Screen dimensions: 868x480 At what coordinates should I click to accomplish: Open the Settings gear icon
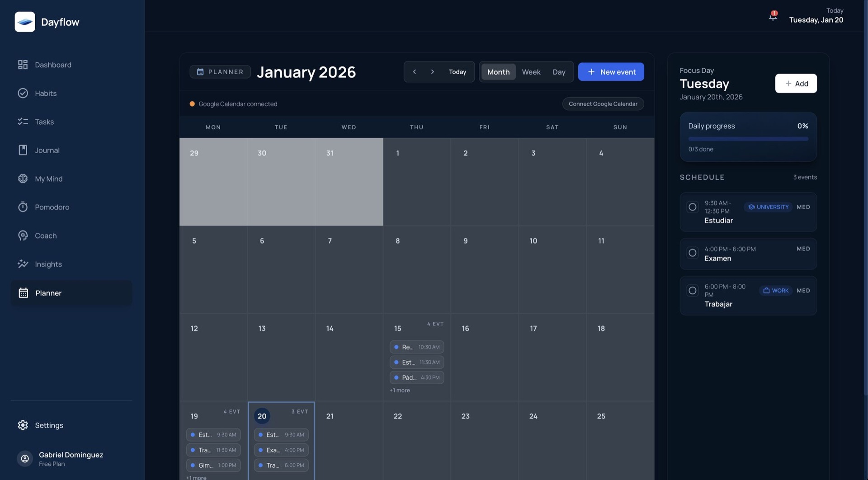coord(23,425)
